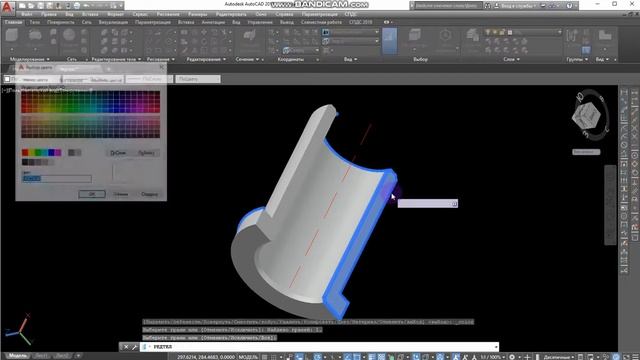Click Справка in the color selection dialog
The height and width of the screenshot is (360, 640).
click(x=149, y=194)
